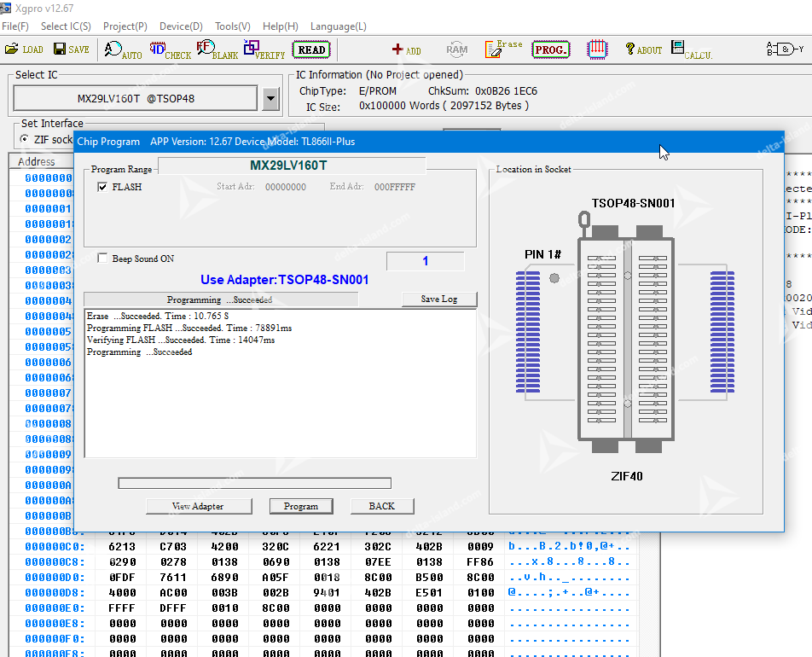812x657 pixels.
Task: Click the log line 'Erase ...Succeeded'
Action: click(158, 316)
